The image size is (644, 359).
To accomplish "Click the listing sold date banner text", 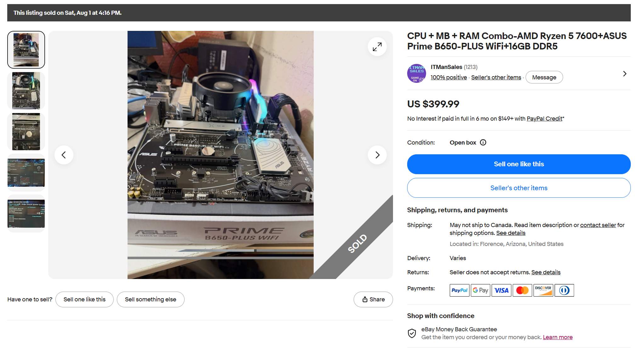I will click(67, 13).
